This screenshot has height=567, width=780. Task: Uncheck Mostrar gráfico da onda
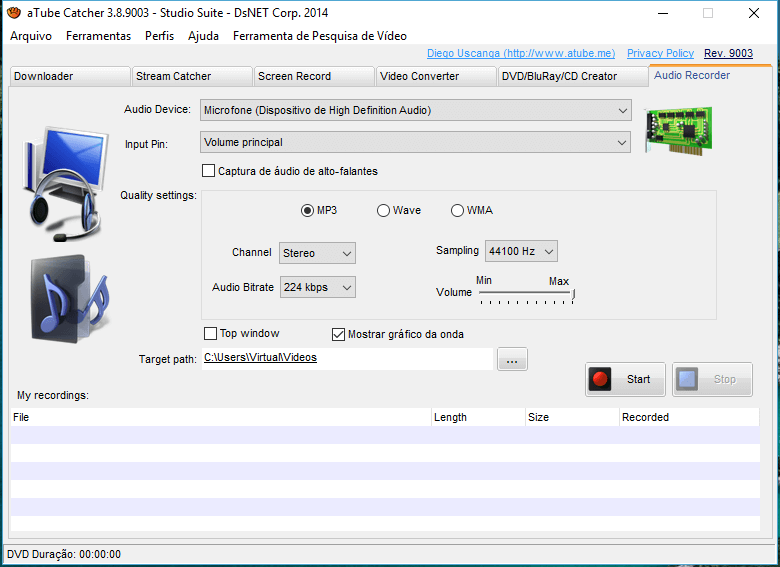339,334
